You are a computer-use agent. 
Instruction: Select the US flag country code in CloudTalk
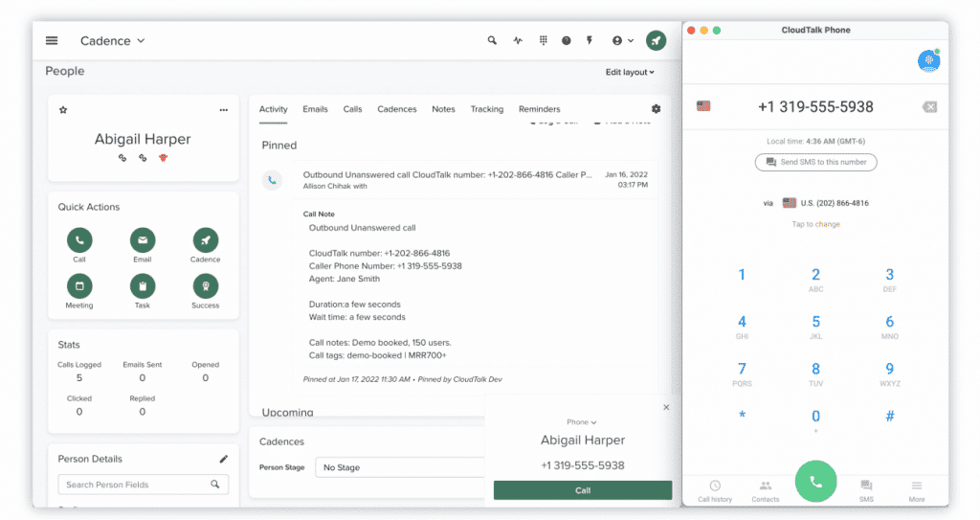click(x=703, y=106)
